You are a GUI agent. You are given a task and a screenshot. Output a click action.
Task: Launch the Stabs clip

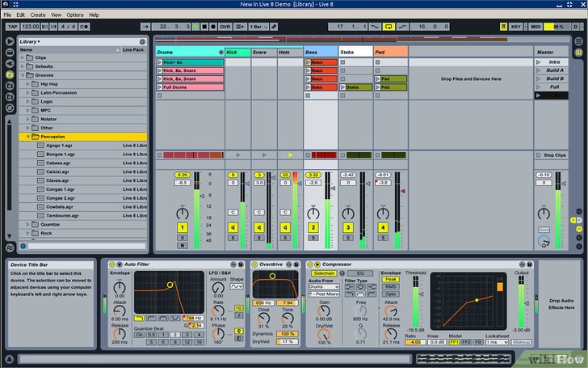click(x=342, y=87)
